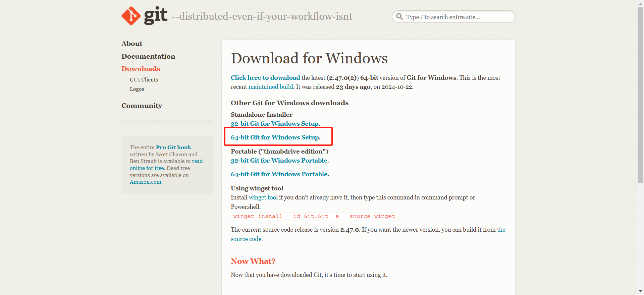This screenshot has height=295, width=644.
Task: Click the 'Using winget tool' heading
Action: coord(257,188)
